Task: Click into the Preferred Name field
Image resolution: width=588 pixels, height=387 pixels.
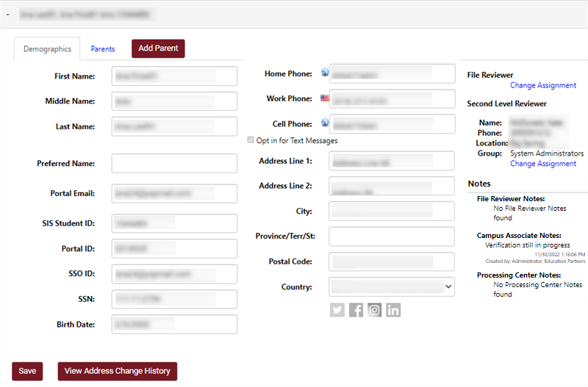Action: click(174, 164)
